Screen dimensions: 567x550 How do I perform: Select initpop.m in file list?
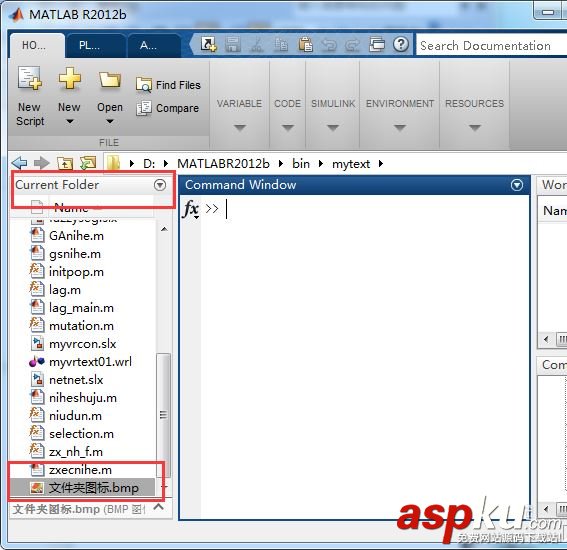click(x=76, y=272)
